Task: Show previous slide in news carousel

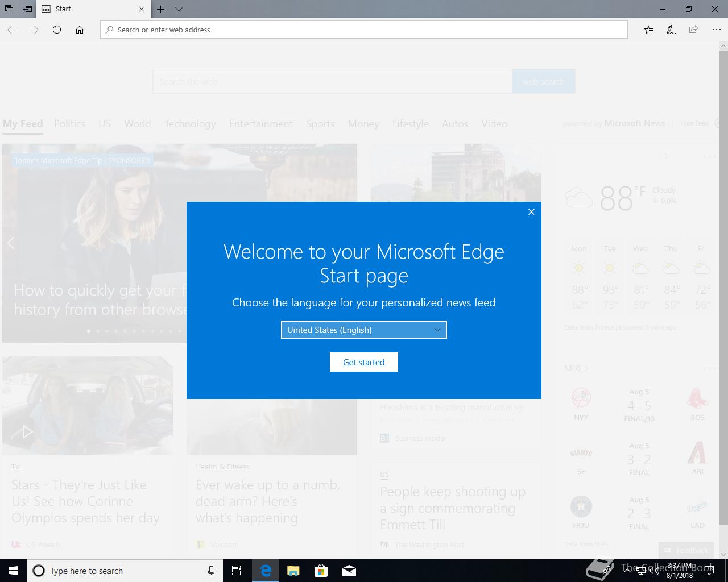Action: 11,243
